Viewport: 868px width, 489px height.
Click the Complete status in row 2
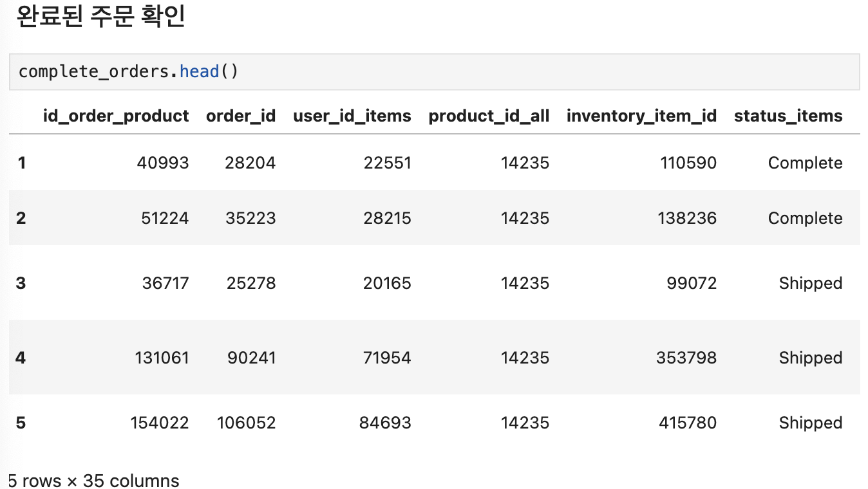click(x=805, y=218)
